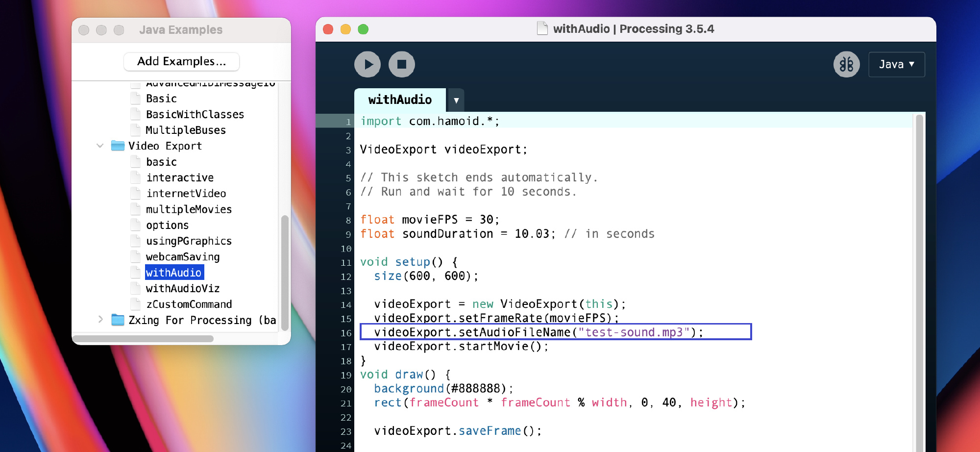Click the 'VideoExport videoExport;' declaration line

point(443,150)
